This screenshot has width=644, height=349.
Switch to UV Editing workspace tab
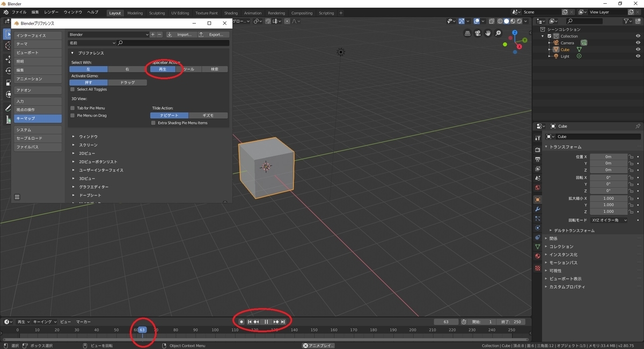pos(180,13)
